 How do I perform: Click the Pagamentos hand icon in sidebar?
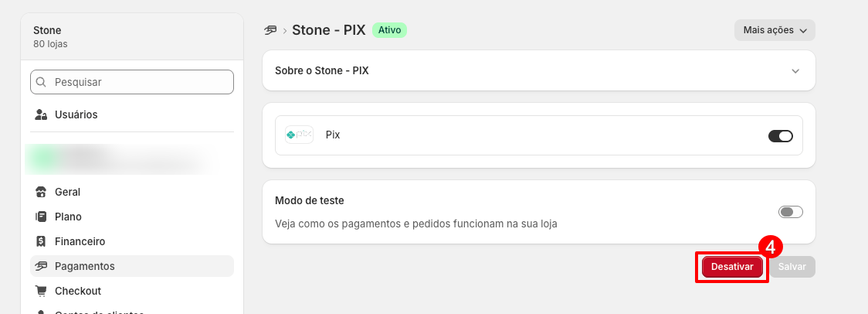41,266
